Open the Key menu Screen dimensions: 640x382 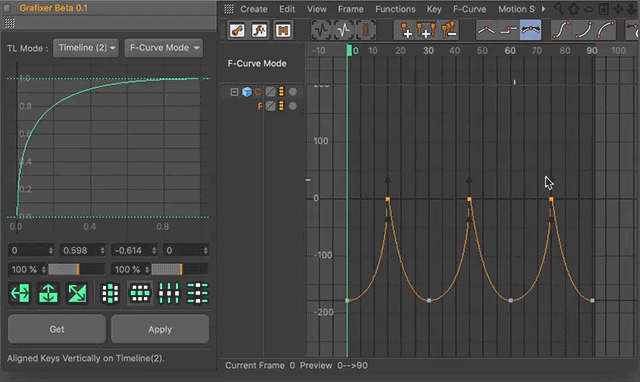point(434,9)
